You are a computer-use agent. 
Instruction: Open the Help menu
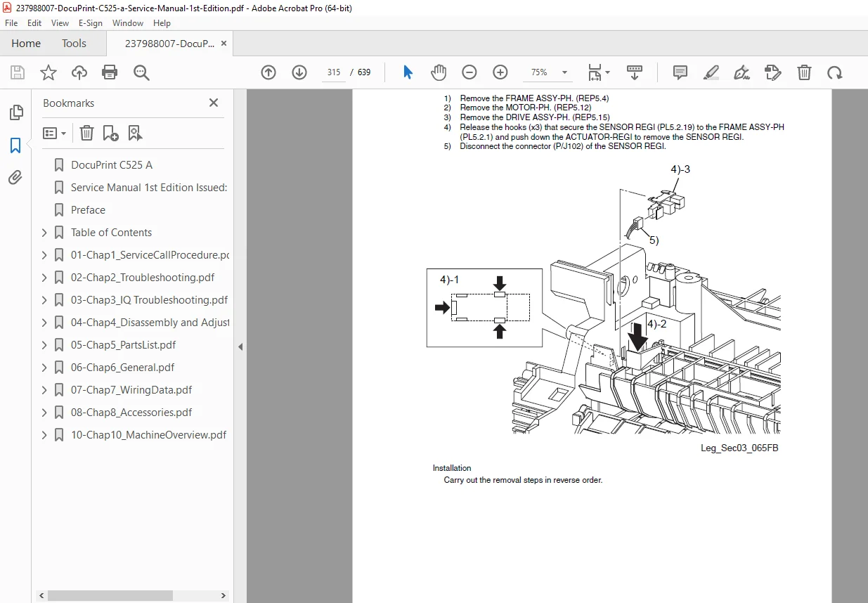click(162, 23)
